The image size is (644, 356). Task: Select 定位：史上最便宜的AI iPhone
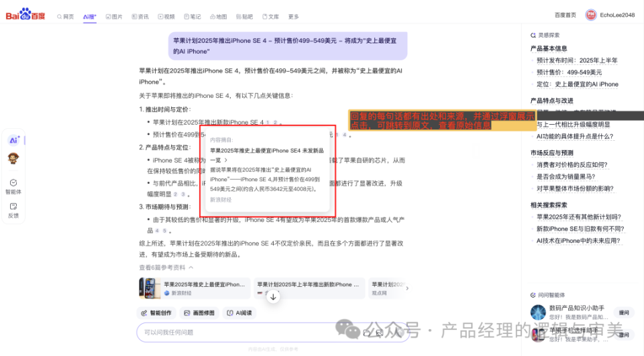click(577, 84)
